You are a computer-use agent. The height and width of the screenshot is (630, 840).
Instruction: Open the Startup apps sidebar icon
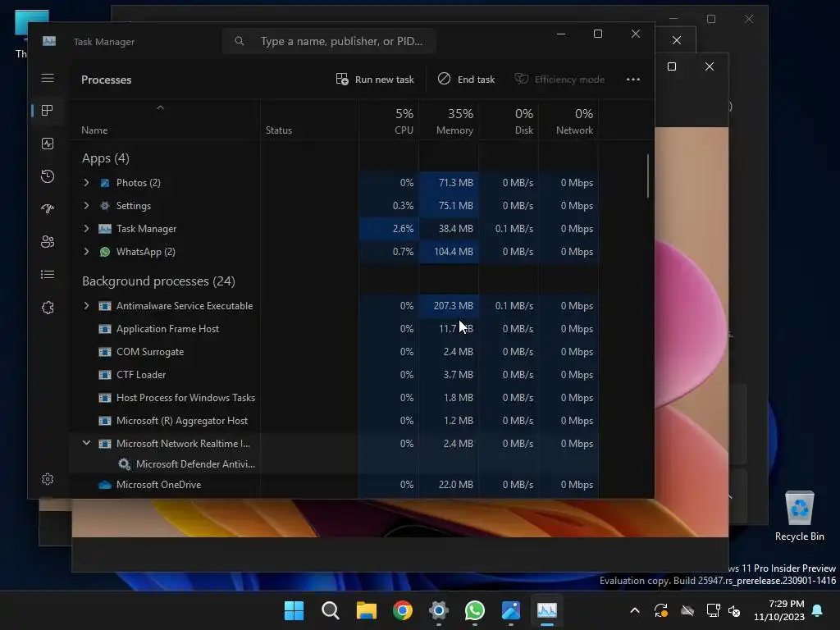tap(48, 209)
